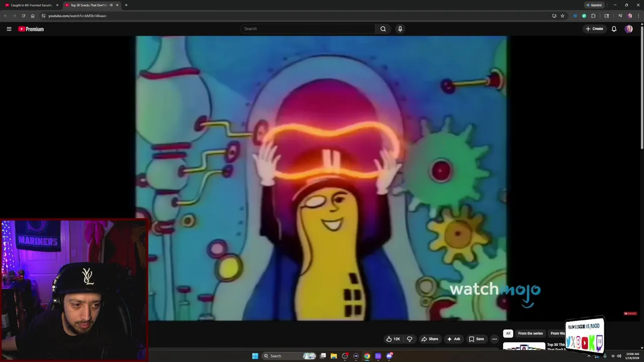644x362 pixels.
Task: Open more actions three-dot menu under video
Action: click(x=494, y=339)
